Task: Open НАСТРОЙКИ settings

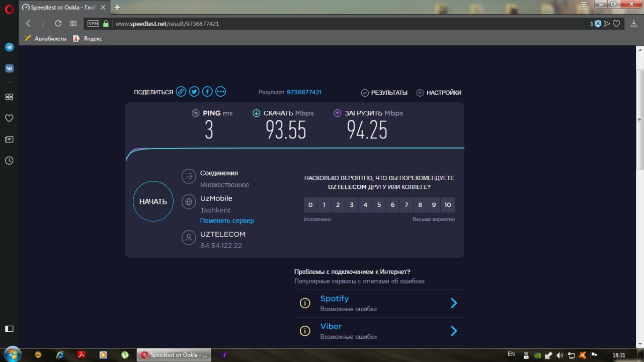Action: (439, 93)
